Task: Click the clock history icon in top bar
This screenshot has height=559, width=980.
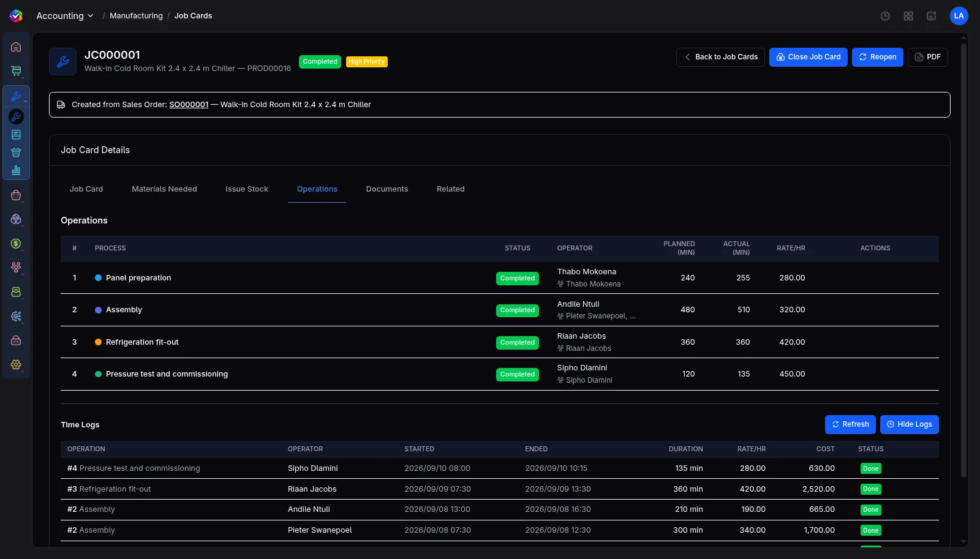Action: click(x=885, y=16)
